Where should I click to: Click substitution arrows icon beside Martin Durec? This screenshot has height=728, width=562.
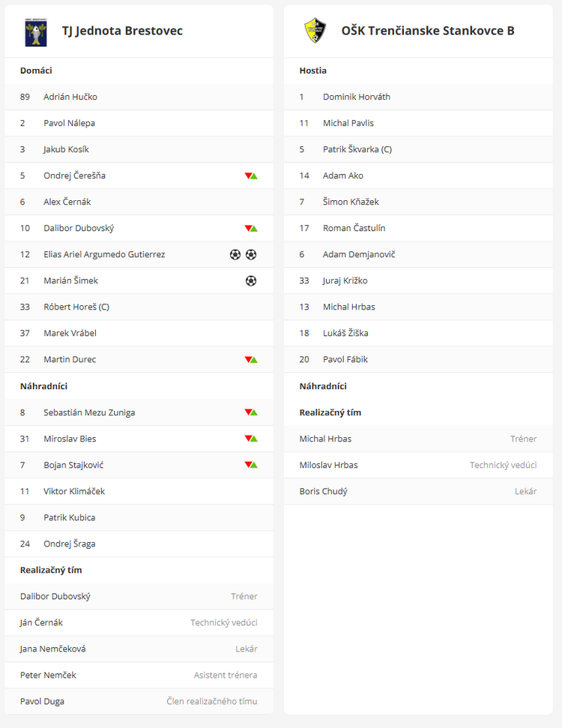tap(251, 360)
